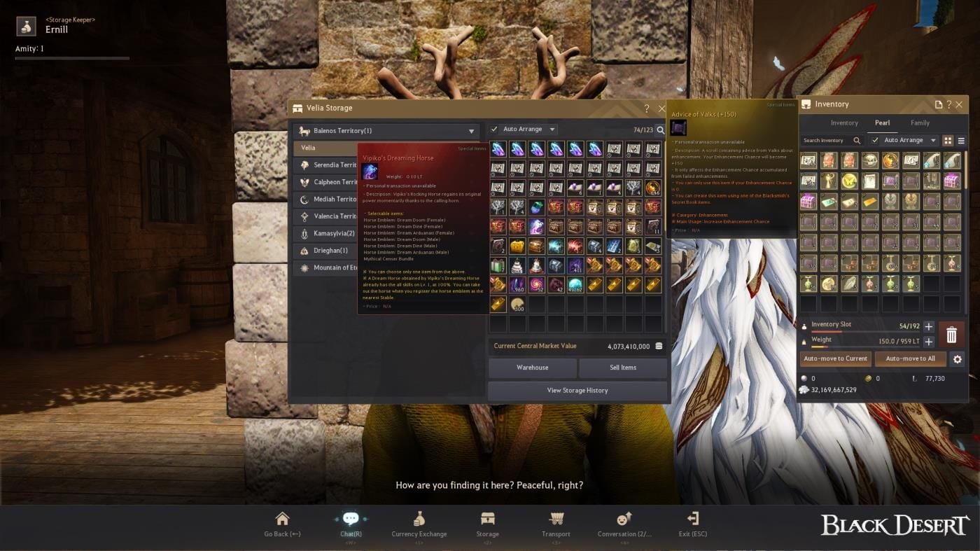Click the Mountain of Et... territory entry

(325, 267)
